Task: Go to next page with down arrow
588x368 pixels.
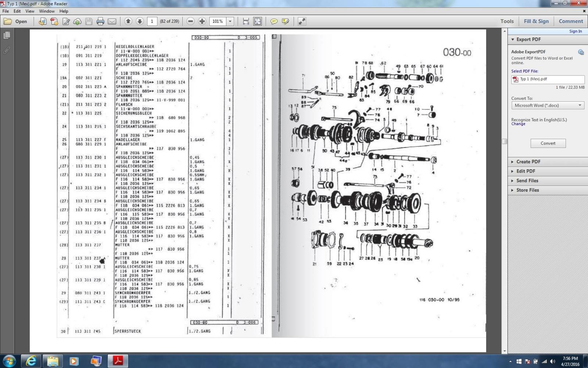Action: tap(140, 21)
